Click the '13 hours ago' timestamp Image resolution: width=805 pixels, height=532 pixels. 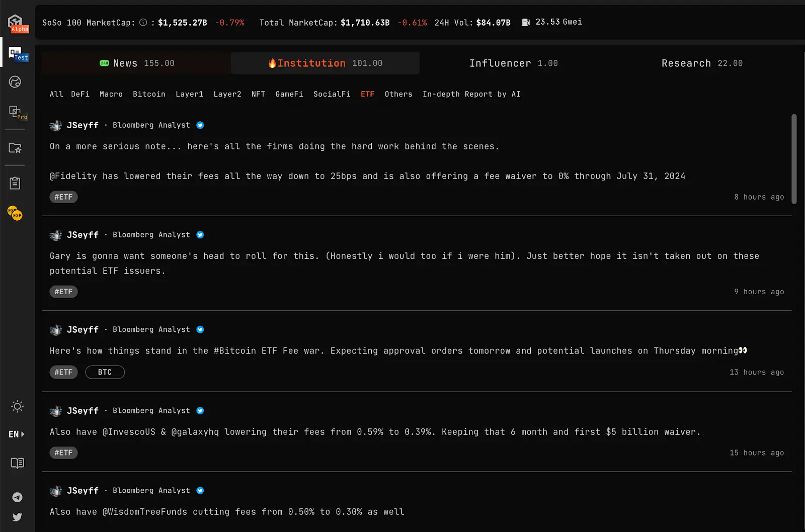coord(757,372)
